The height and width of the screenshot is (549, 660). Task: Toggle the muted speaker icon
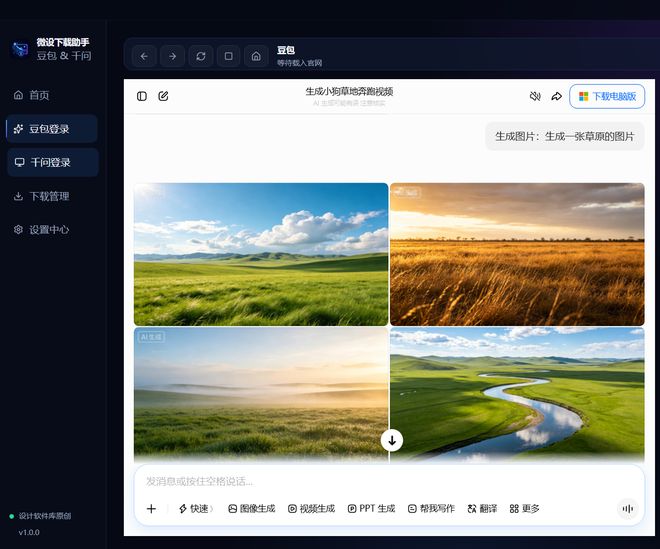[535, 96]
